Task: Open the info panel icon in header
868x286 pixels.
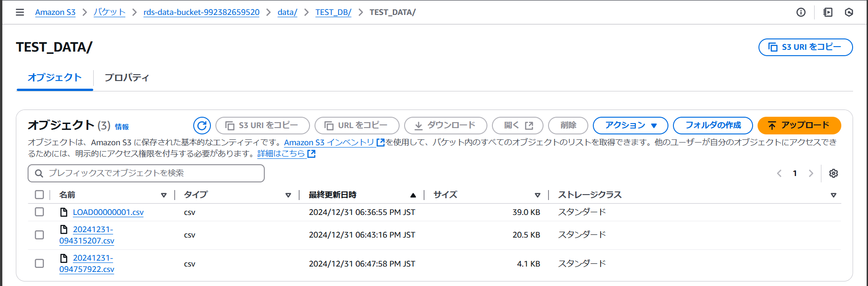Action: click(801, 12)
